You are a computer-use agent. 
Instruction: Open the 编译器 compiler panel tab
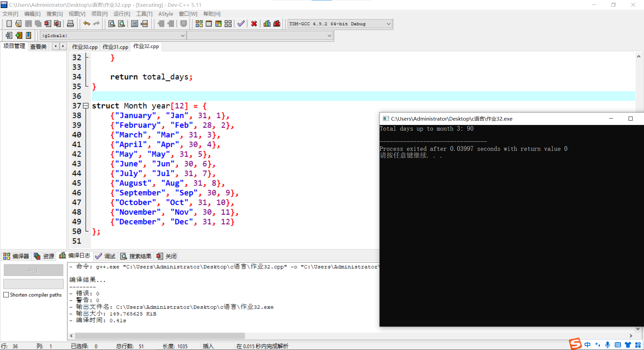pyautogui.click(x=16, y=256)
